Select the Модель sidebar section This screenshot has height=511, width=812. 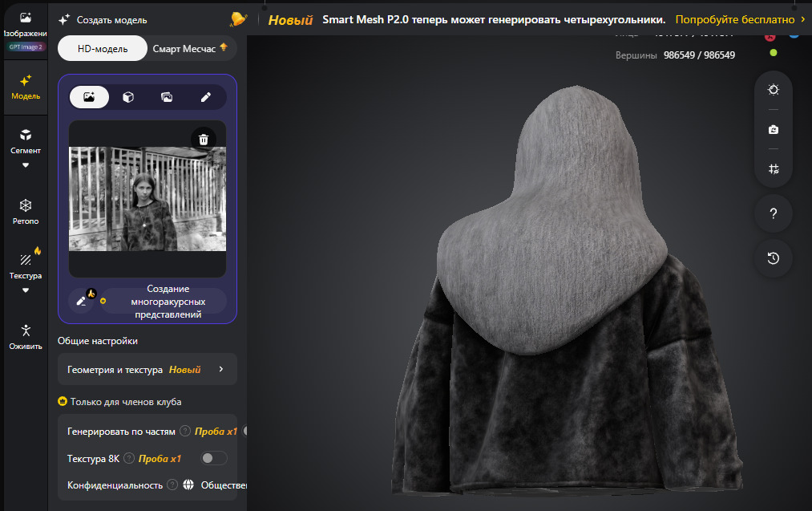[x=26, y=87]
